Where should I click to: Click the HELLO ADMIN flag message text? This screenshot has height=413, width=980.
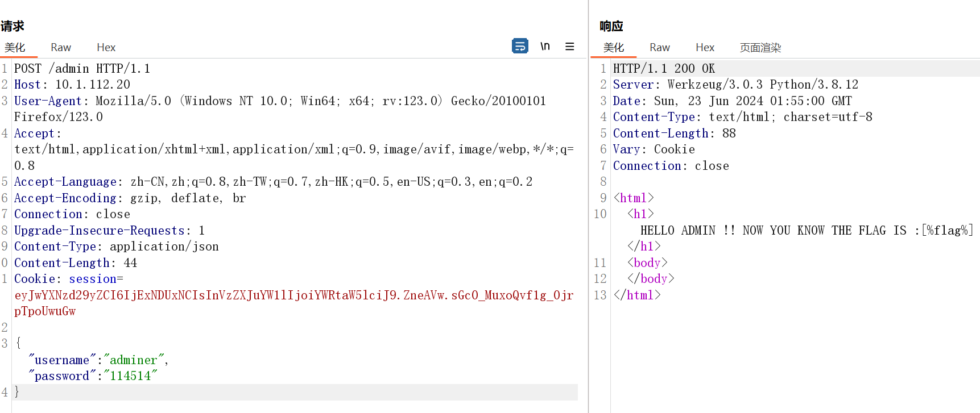click(x=807, y=231)
